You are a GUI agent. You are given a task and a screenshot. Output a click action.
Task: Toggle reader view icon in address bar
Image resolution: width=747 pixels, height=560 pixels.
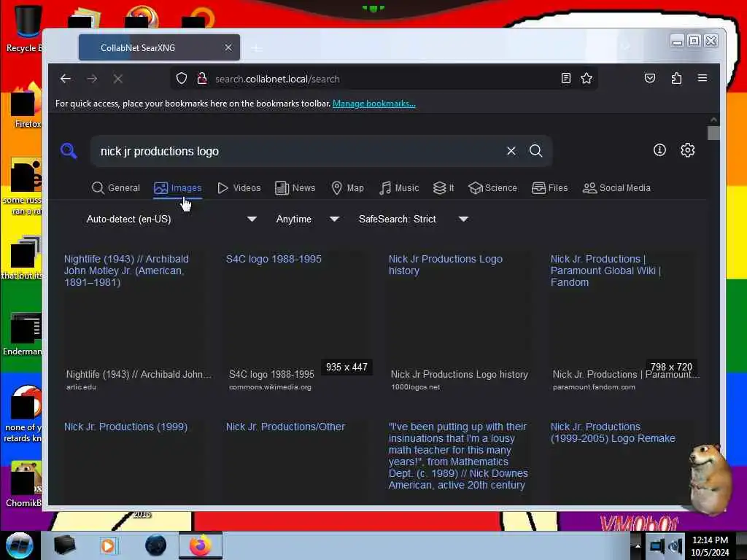click(566, 78)
